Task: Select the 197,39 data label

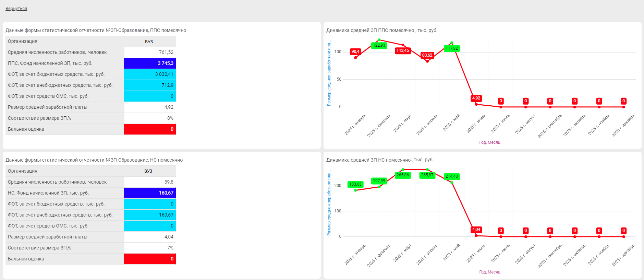Action: 379,181
